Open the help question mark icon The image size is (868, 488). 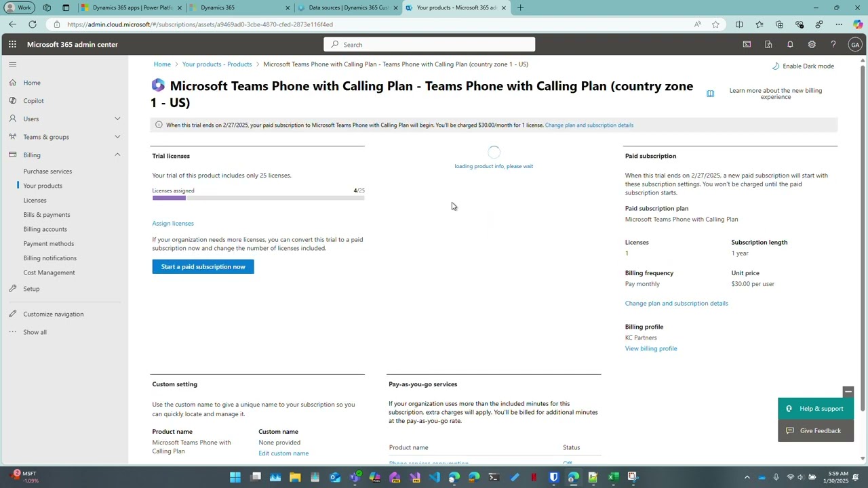point(833,45)
